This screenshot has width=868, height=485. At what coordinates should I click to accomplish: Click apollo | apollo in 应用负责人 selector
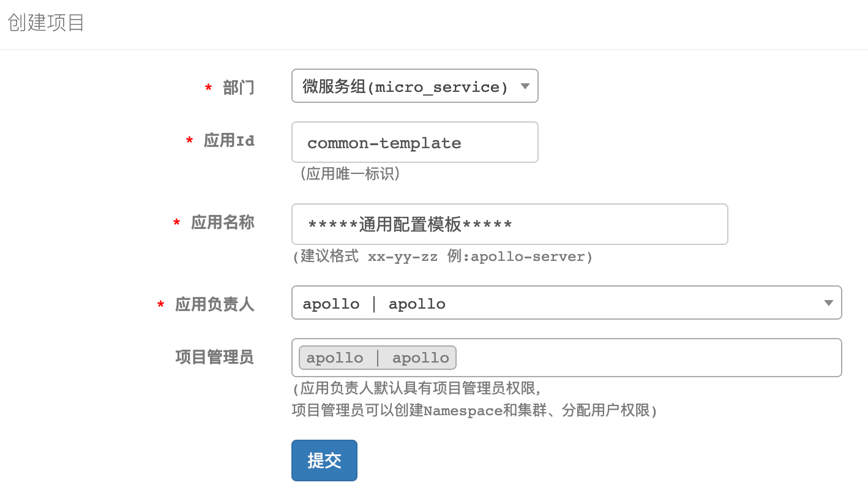pos(374,304)
